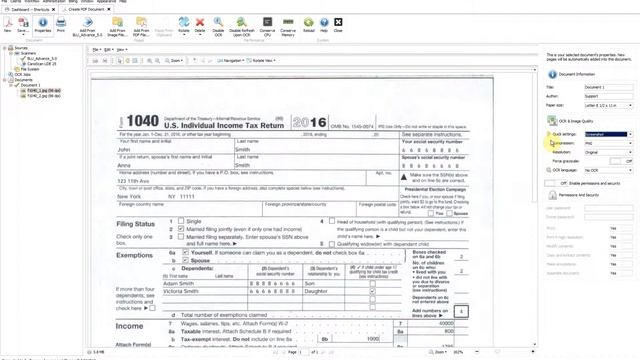Create a new PDF with the New icon

(x=8, y=24)
